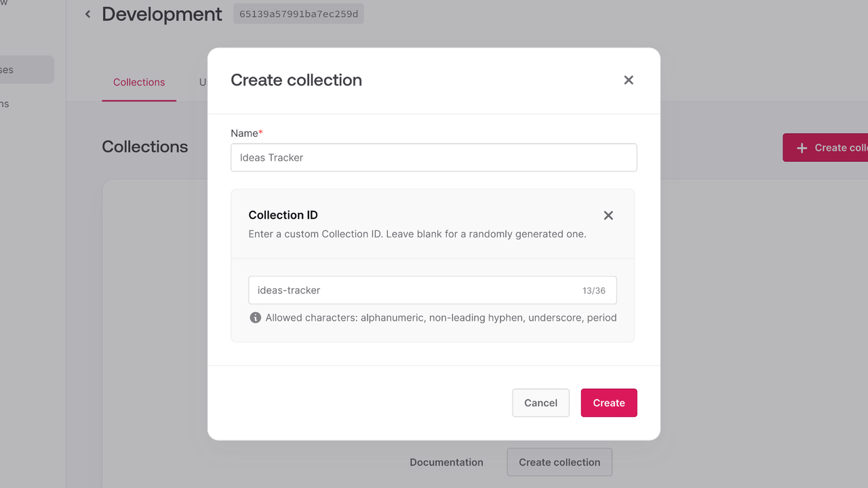Click the Development page heading
Image resolution: width=868 pixels, height=488 pixels.
[162, 14]
